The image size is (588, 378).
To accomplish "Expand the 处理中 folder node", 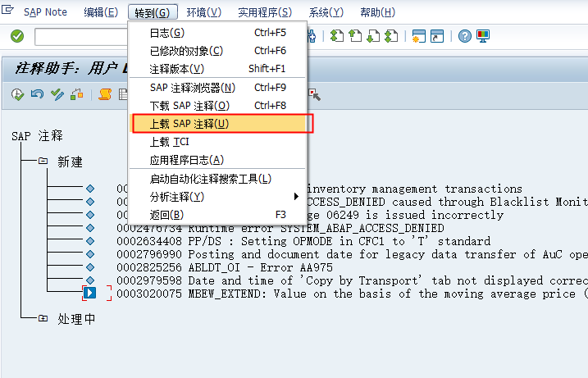I will coord(43,318).
